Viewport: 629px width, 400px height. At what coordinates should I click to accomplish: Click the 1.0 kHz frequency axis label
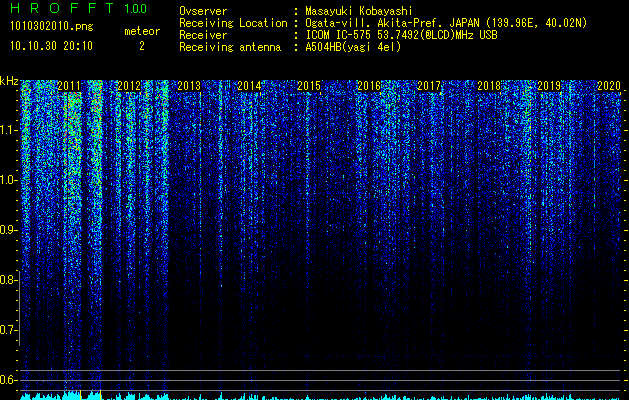[x=8, y=180]
